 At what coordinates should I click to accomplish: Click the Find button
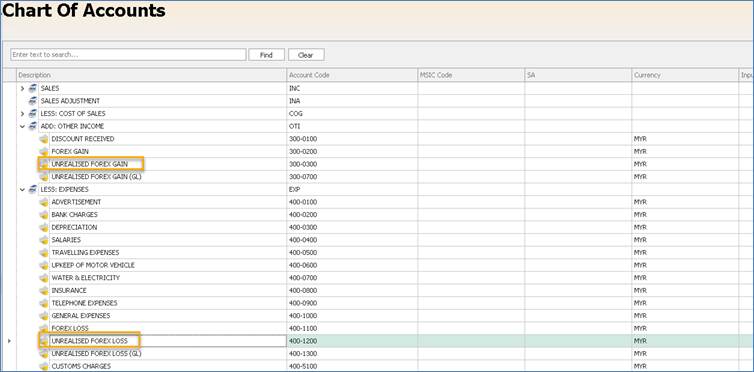[266, 55]
